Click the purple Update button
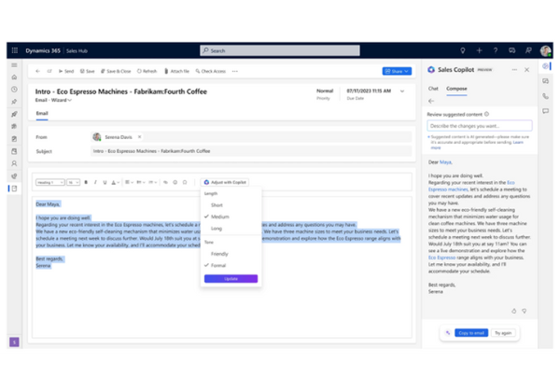Screen dimensions: 560x392 point(231,278)
